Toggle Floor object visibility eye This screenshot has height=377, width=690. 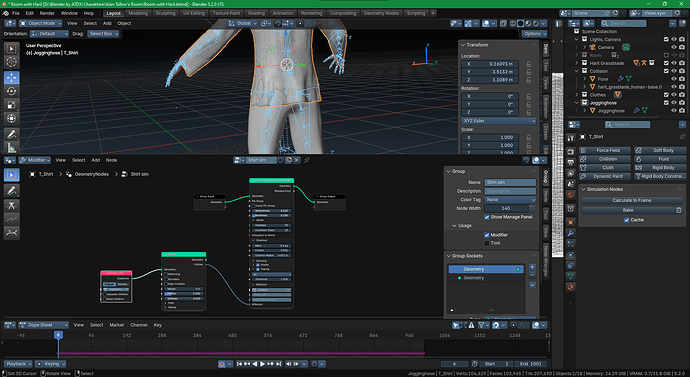point(674,79)
